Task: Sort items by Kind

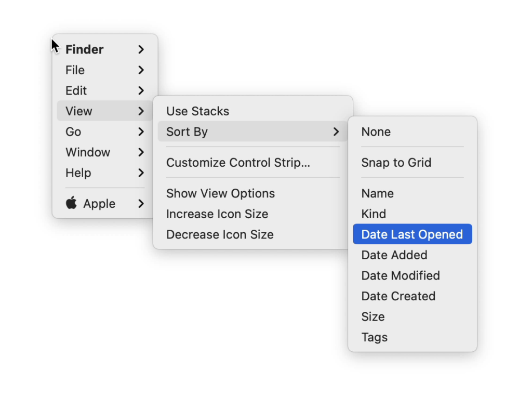Action: (373, 213)
